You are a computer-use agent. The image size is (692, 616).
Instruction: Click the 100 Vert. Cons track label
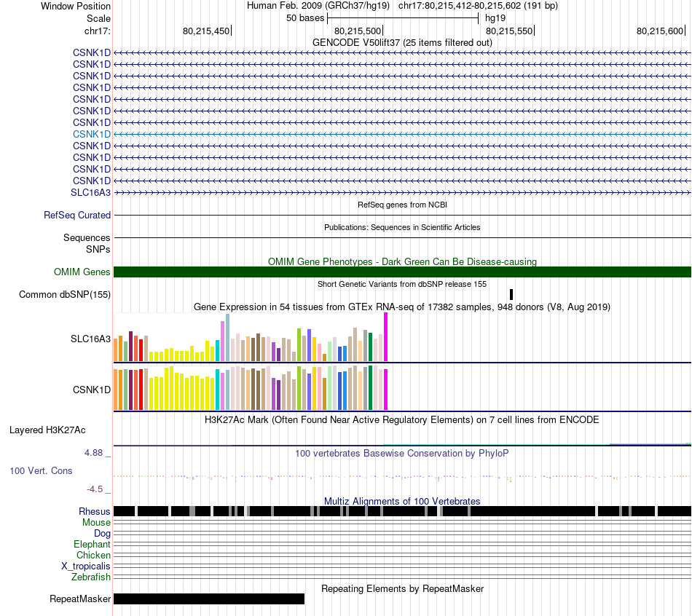[41, 471]
